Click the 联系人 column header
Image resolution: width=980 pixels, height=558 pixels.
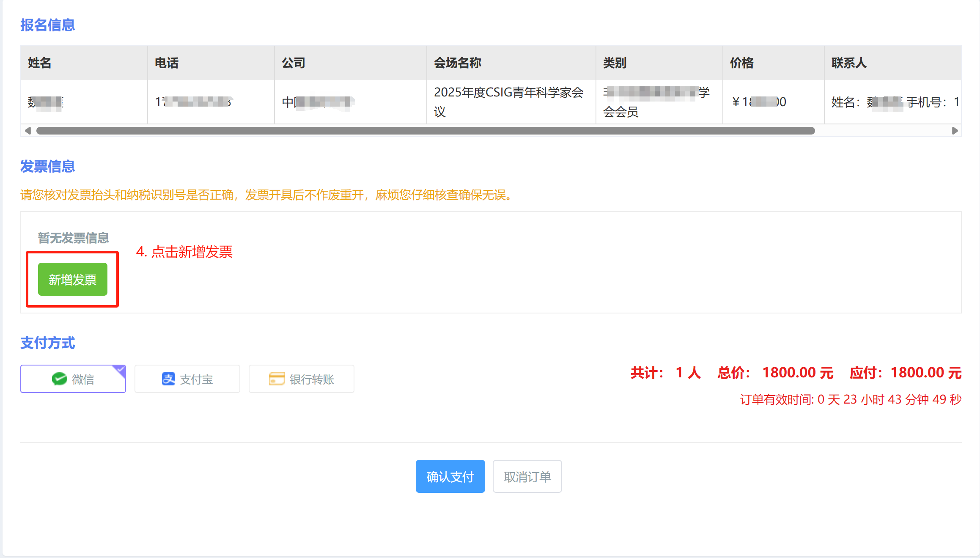(x=849, y=63)
